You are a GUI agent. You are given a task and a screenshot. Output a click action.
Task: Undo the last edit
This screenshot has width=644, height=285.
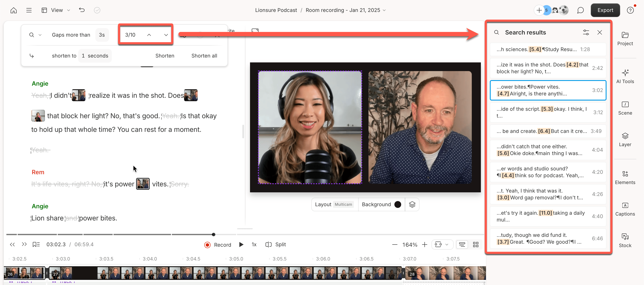point(82,10)
